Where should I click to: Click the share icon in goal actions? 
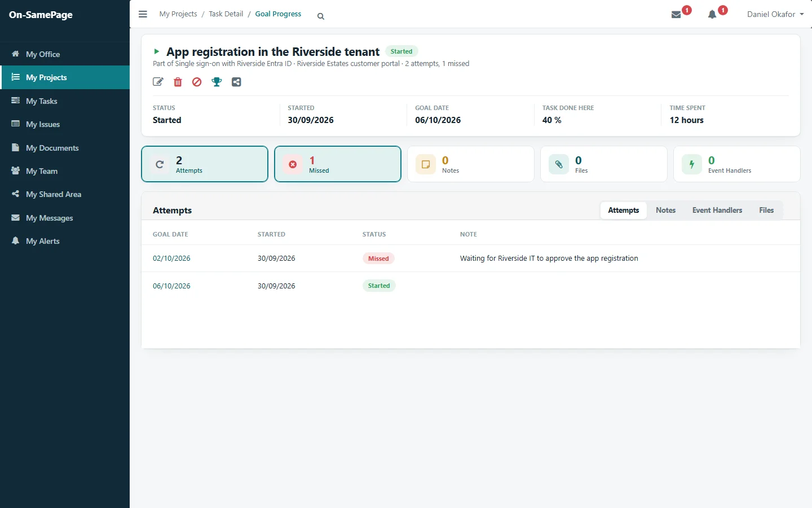tap(236, 82)
